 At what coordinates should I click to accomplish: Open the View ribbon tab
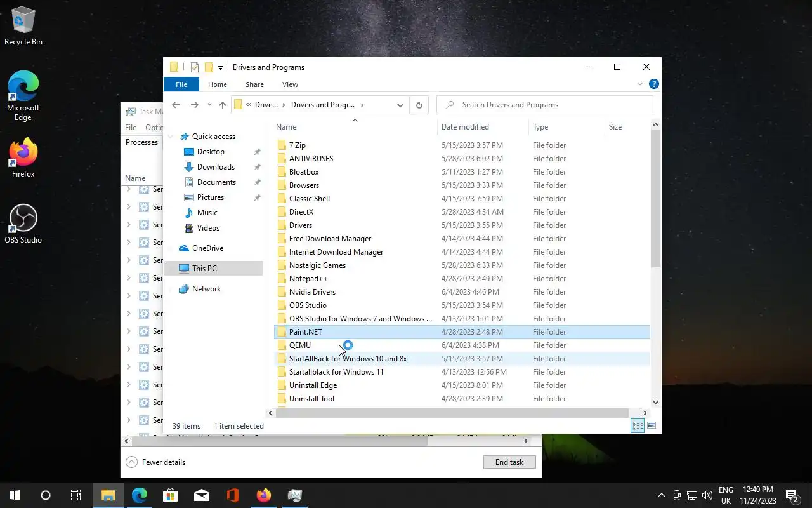click(x=290, y=84)
